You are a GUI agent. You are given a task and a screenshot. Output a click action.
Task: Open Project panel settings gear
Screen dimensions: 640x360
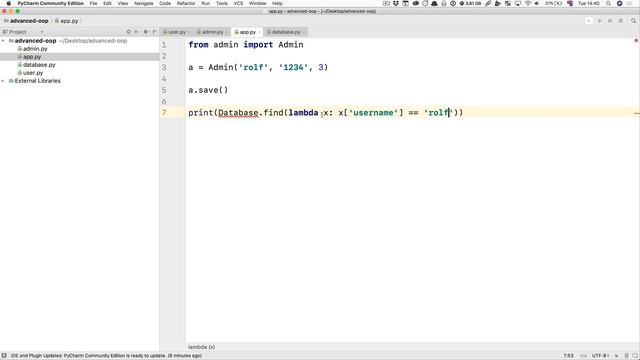146,32
